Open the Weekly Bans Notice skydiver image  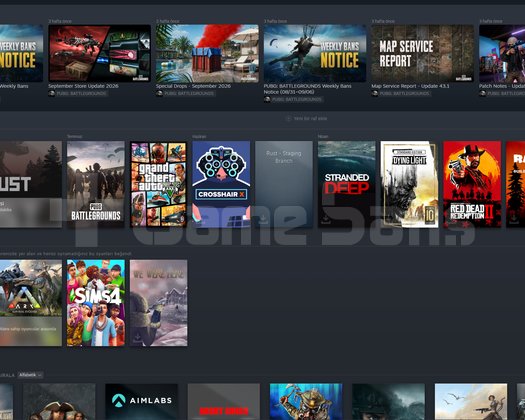[x=315, y=53]
